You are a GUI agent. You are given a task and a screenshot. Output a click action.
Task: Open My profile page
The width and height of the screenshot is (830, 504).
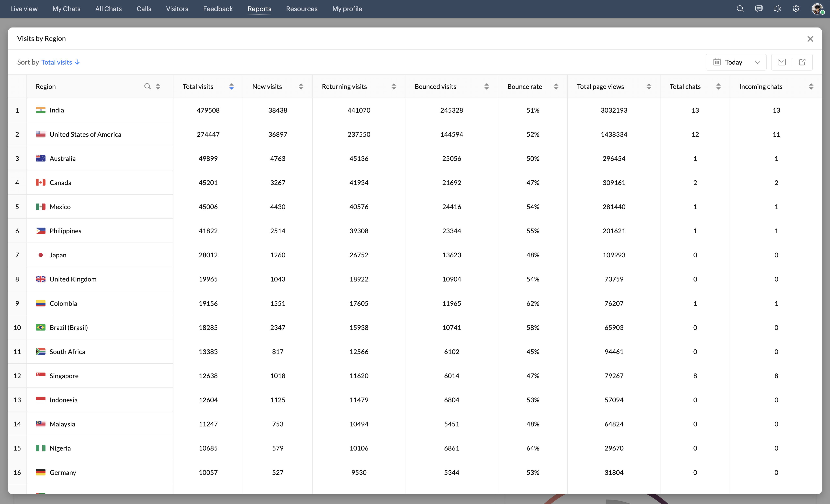pos(347,9)
